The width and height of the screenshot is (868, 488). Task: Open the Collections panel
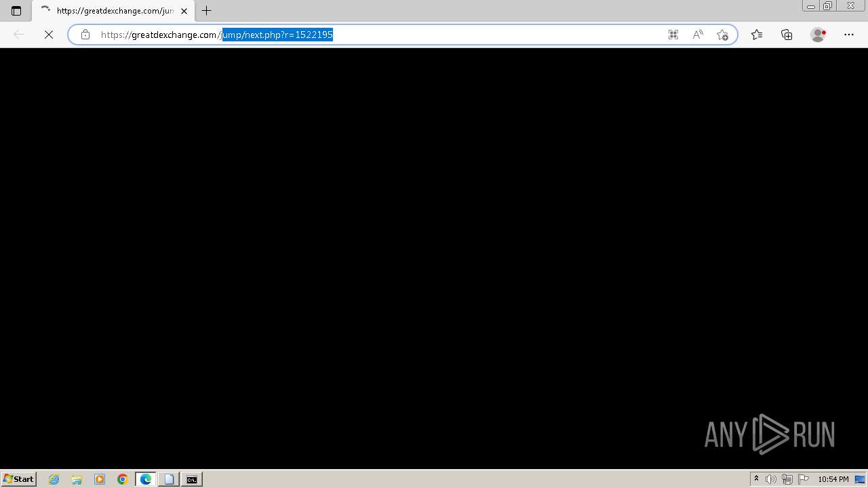coord(787,35)
